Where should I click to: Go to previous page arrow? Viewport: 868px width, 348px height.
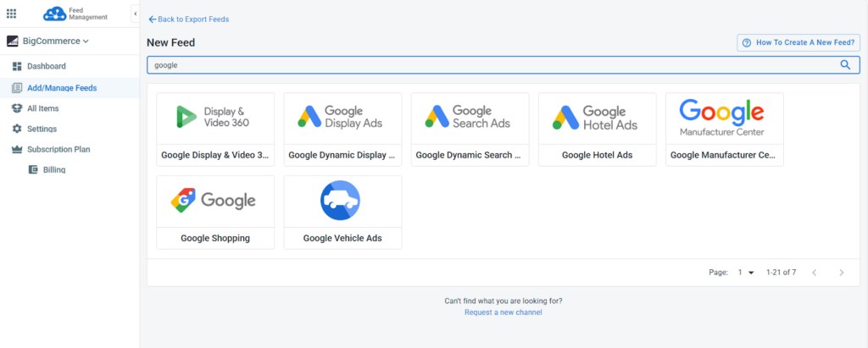(x=815, y=273)
